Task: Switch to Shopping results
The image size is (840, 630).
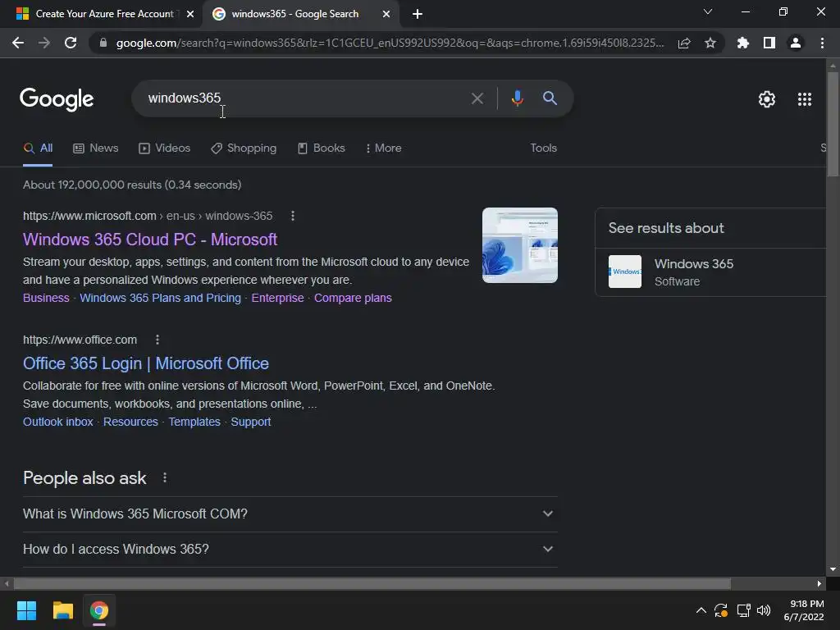Action: click(x=244, y=148)
